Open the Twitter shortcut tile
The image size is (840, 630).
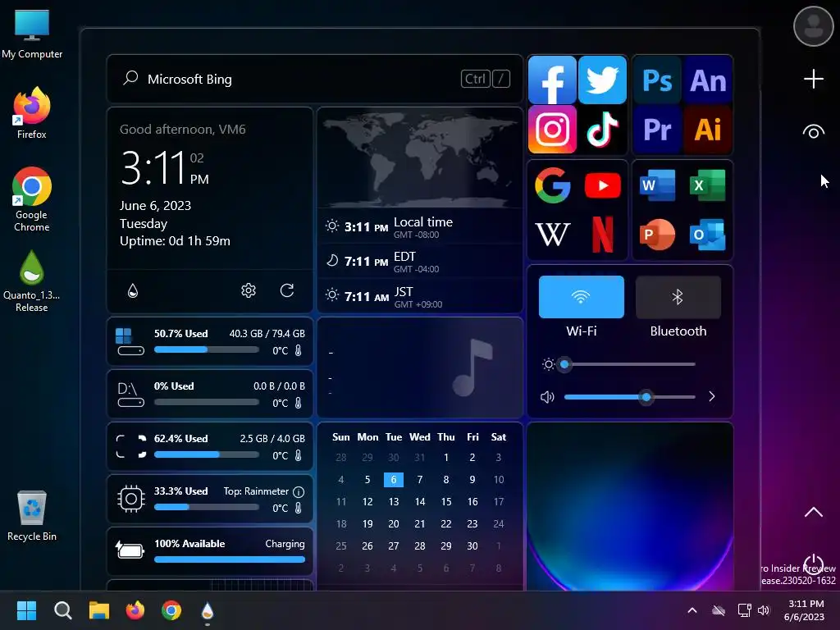point(603,80)
